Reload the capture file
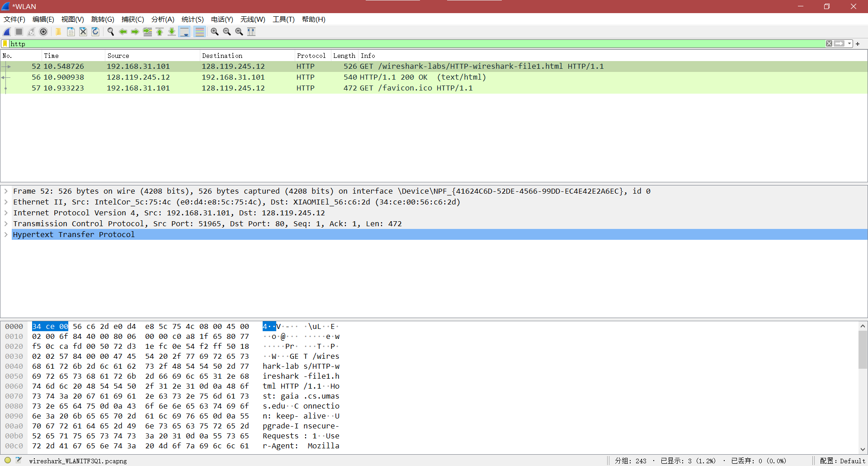 point(95,32)
